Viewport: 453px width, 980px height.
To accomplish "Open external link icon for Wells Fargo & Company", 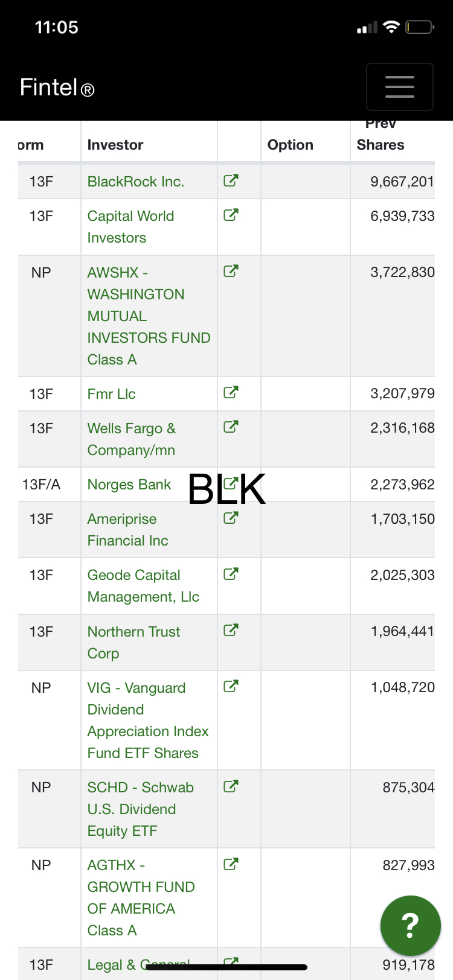I will pos(231,427).
